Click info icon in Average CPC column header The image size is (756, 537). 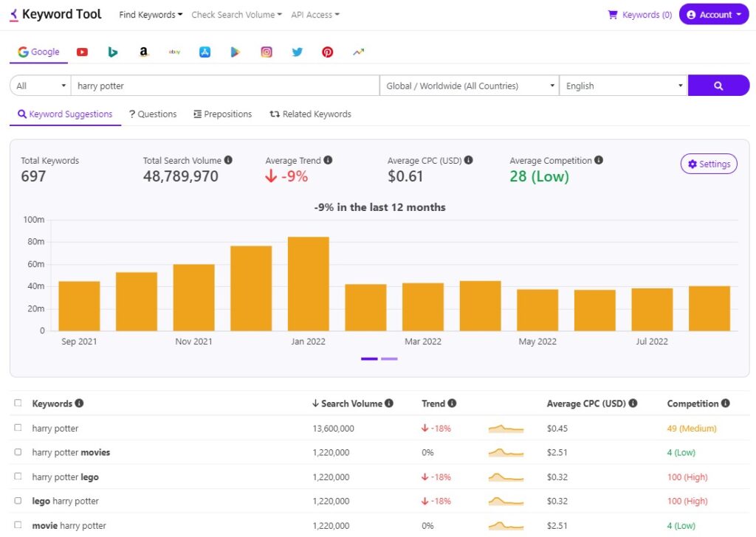633,403
